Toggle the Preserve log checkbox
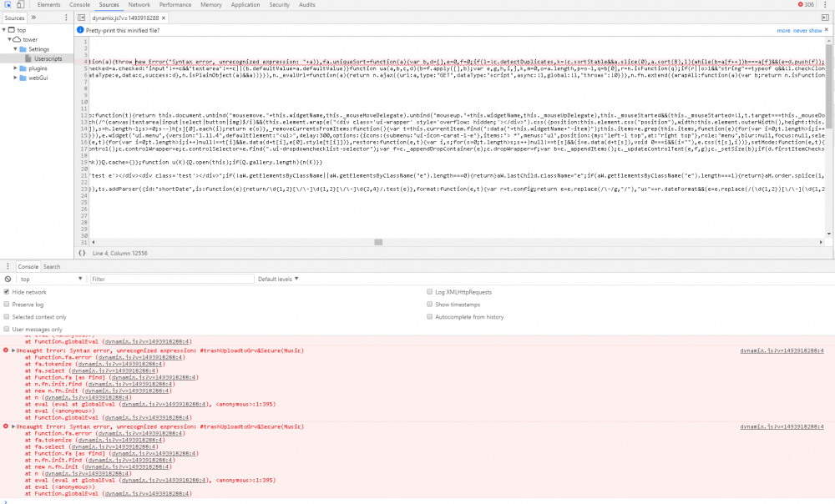The width and height of the screenshot is (835, 504). [x=7, y=305]
